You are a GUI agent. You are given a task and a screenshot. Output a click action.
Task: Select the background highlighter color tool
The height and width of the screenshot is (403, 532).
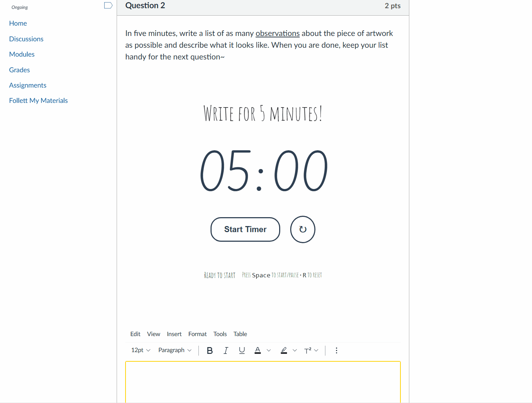point(283,351)
